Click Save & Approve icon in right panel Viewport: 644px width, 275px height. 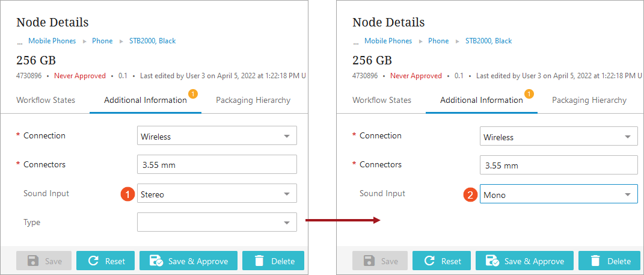click(492, 261)
